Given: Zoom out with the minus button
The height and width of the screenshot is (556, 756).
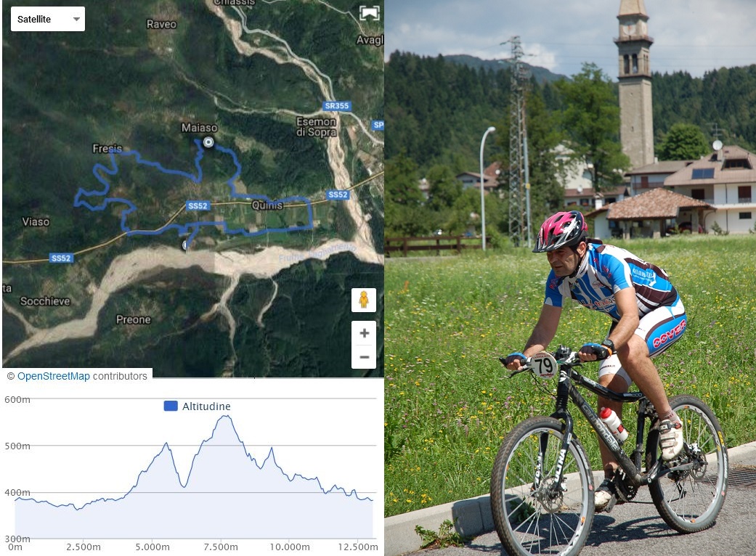Looking at the screenshot, I should 364,357.
